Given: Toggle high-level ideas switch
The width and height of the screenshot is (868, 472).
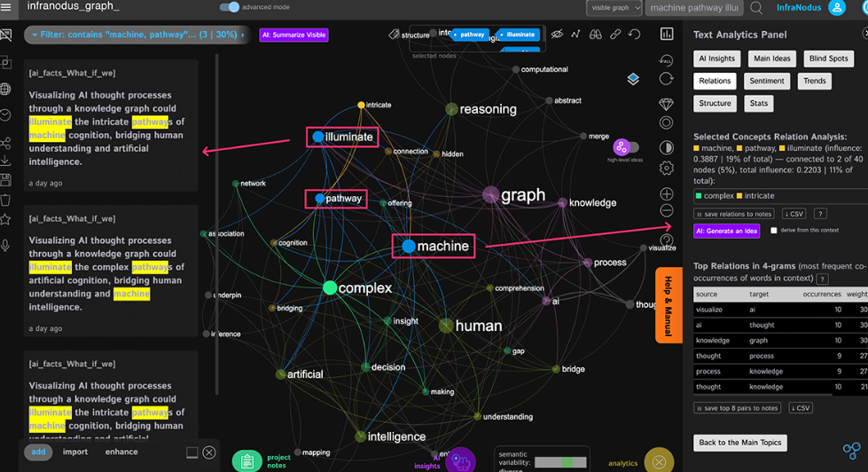Looking at the screenshot, I should pos(626,147).
